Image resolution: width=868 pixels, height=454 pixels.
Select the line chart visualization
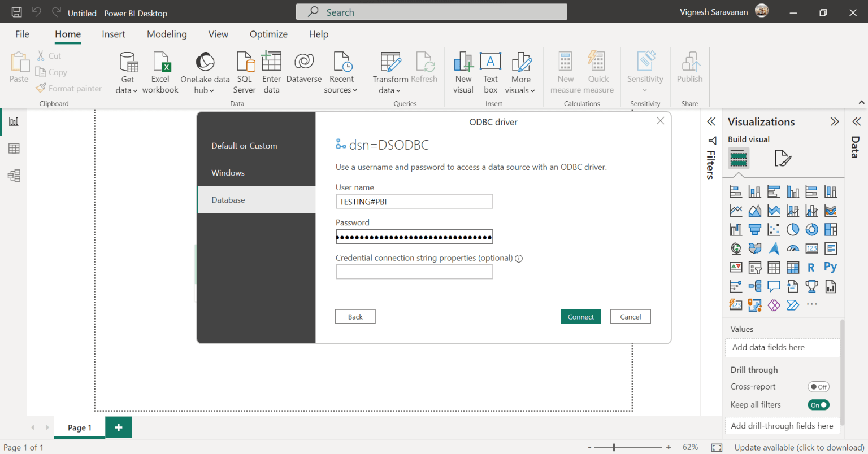click(x=736, y=210)
